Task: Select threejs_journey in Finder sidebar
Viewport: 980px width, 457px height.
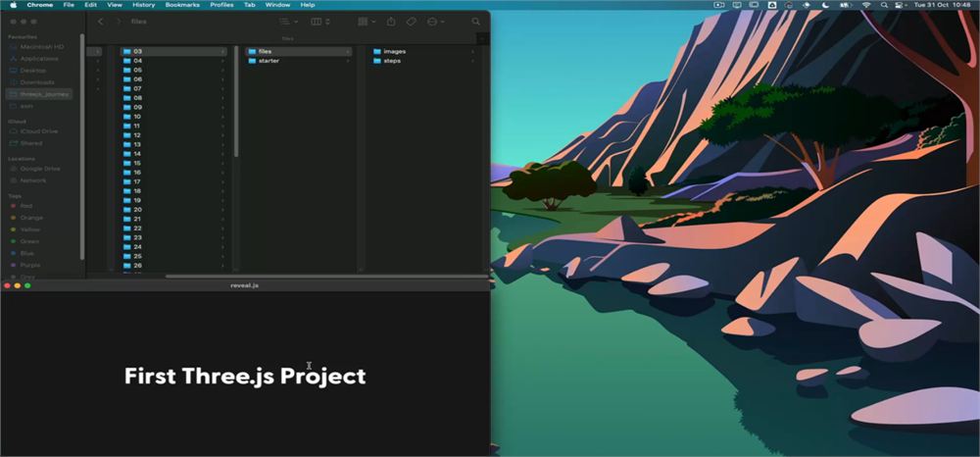Action: click(39, 94)
